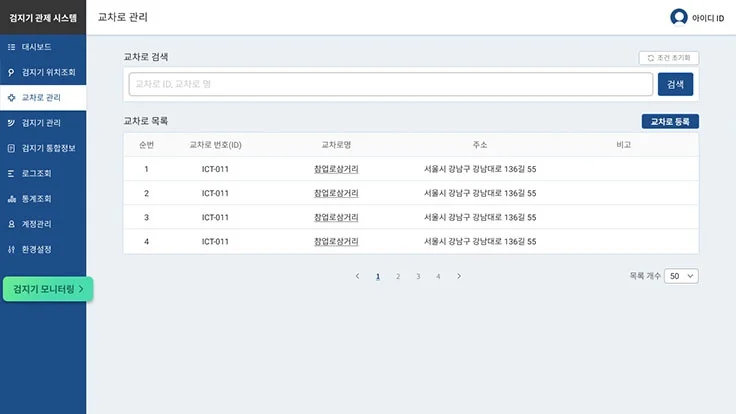
Task: Click ICT-011 in row 2
Action: pos(215,193)
